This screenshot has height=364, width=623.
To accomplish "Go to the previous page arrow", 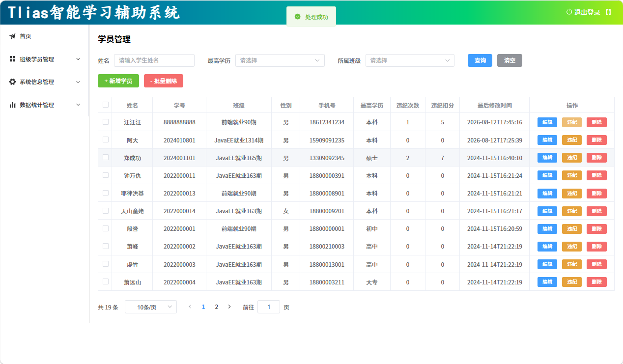I will coord(190,307).
